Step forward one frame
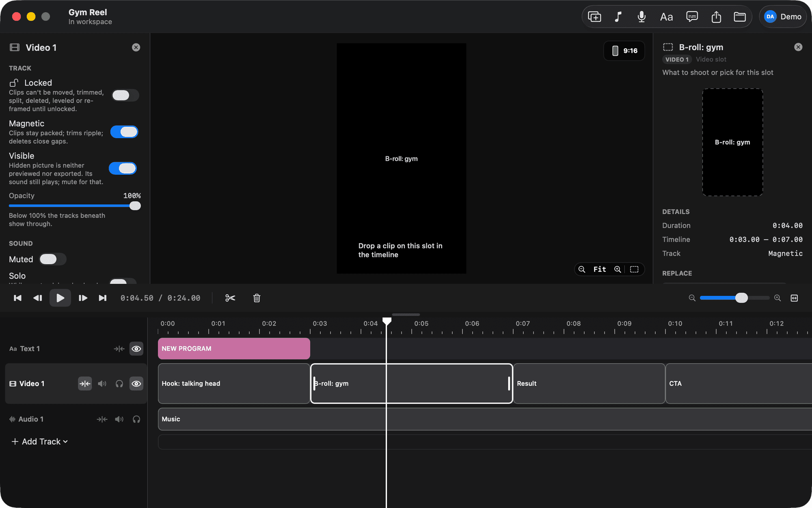 click(x=83, y=298)
